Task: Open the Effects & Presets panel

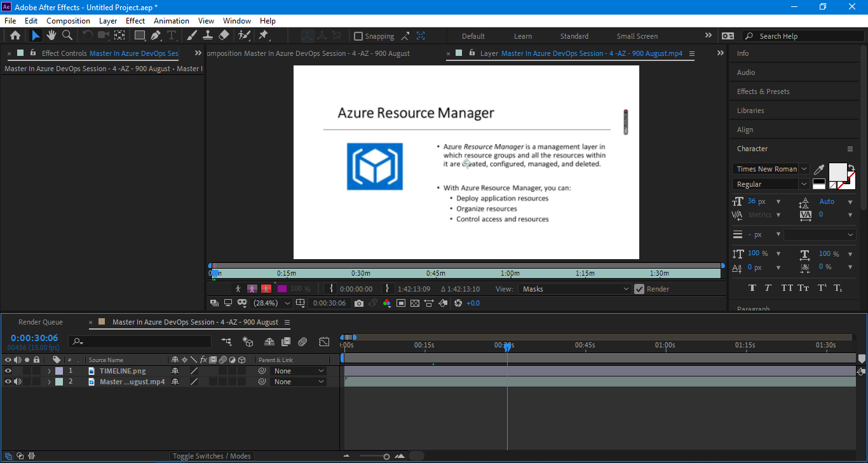Action: (x=763, y=91)
